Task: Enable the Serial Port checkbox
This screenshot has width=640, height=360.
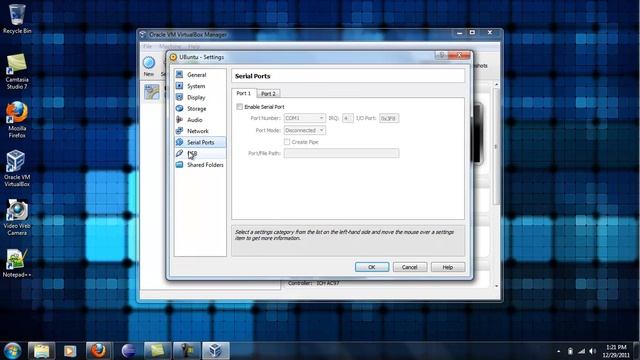Action: point(240,107)
